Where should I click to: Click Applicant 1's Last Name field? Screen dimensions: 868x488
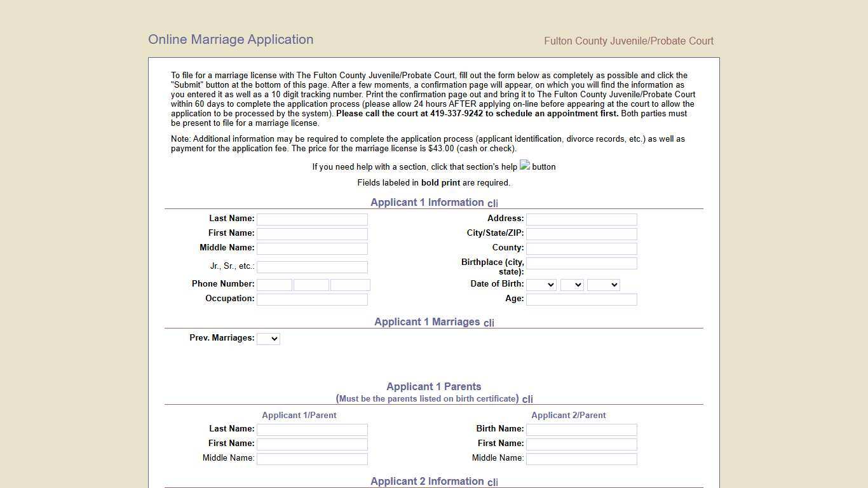click(312, 219)
